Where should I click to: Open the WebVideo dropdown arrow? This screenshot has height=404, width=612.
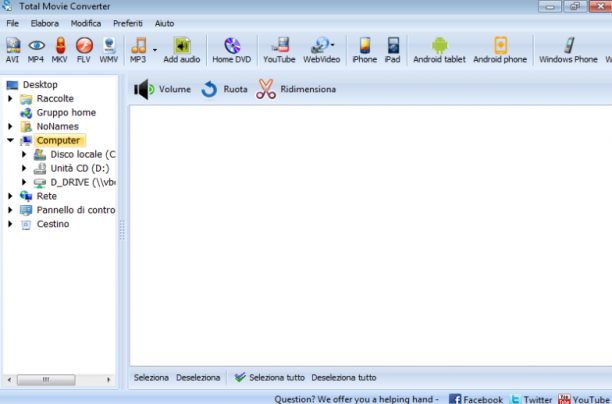(333, 45)
